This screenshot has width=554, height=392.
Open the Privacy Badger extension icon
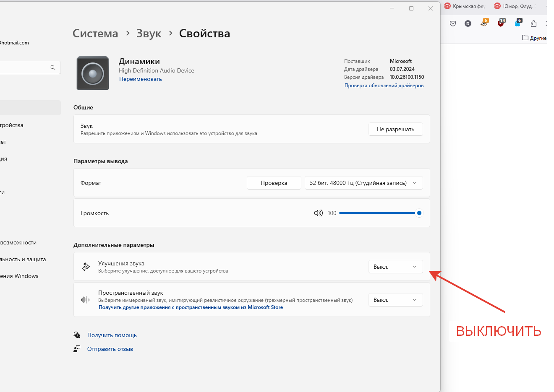point(484,23)
